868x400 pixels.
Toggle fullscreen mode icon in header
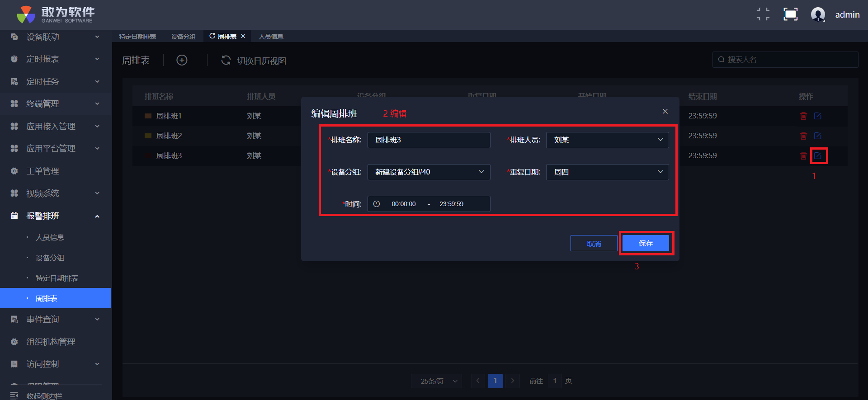[x=790, y=14]
